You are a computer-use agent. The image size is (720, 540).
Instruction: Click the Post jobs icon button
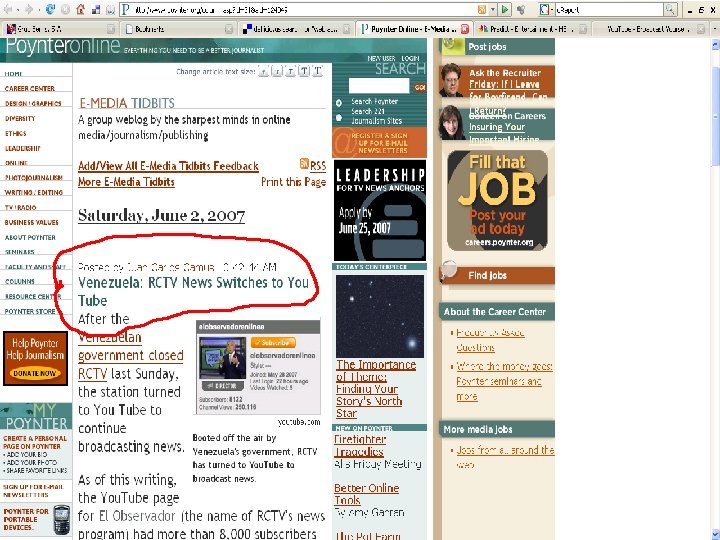pyautogui.click(x=452, y=45)
